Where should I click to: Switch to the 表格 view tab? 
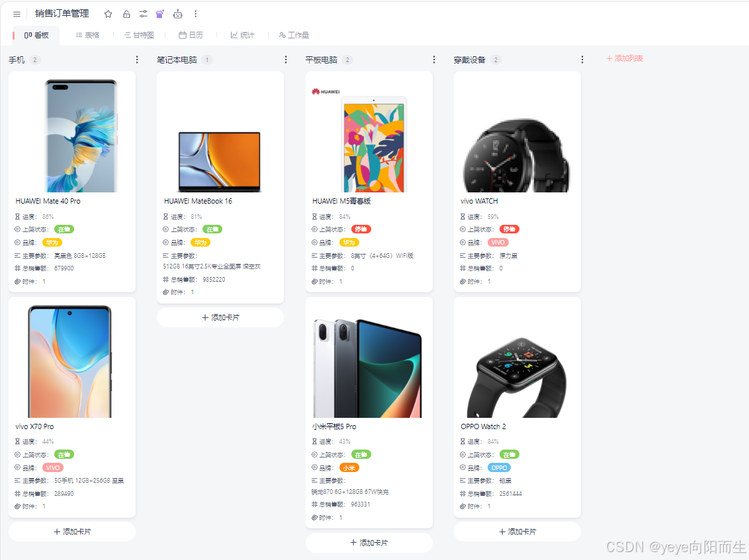click(x=88, y=35)
